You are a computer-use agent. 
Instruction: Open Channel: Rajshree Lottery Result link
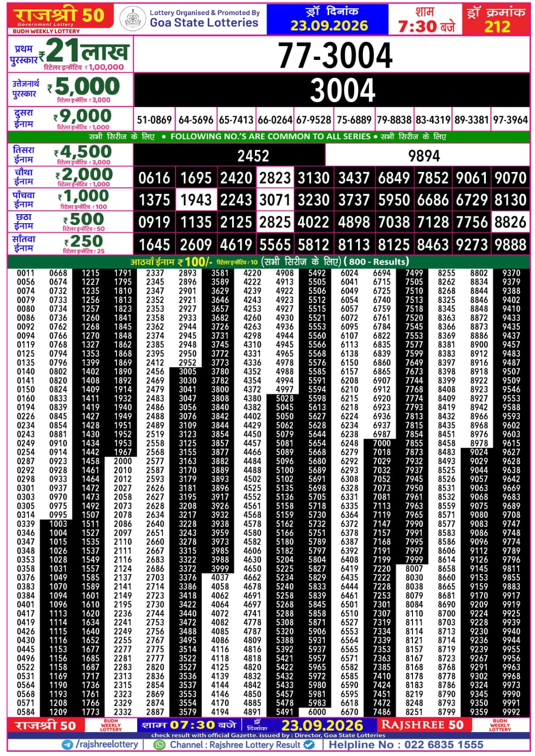tap(235, 745)
